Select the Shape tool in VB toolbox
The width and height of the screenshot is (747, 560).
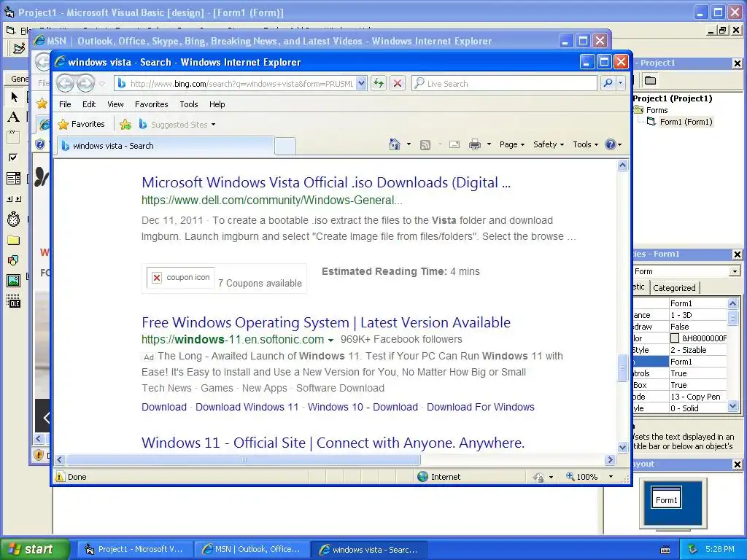click(x=13, y=260)
